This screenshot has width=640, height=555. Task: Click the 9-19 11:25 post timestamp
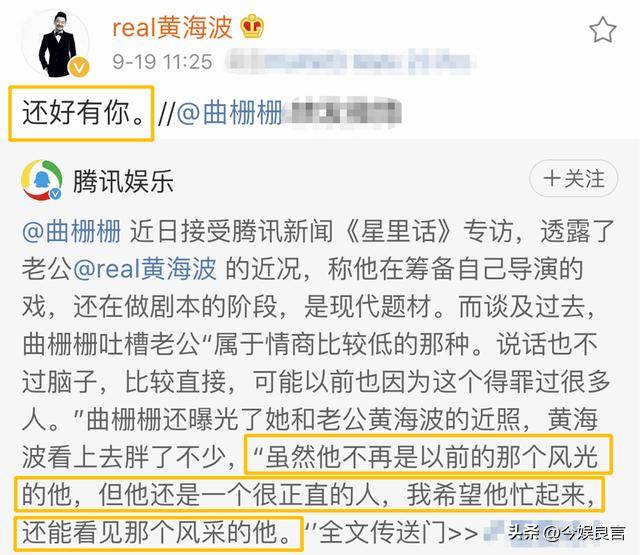(x=162, y=62)
